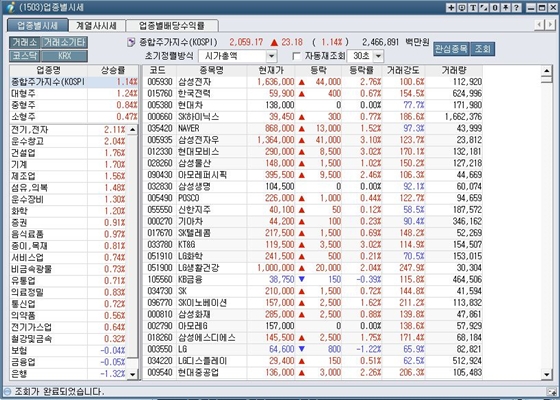Open the 30초 interval dropdown
Viewport: 560px width, 400px height.
[379, 56]
